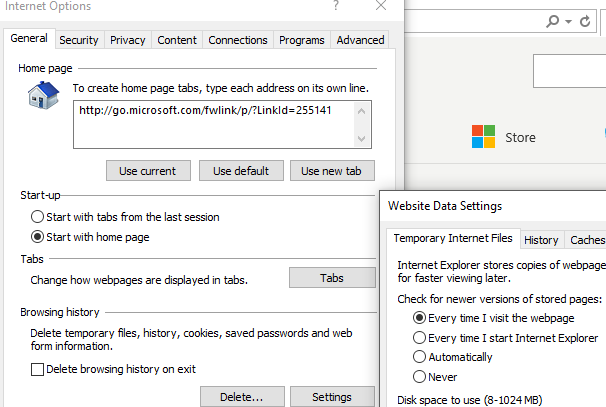Switch to the General tab
The width and height of the screenshot is (606, 407).
(29, 38)
